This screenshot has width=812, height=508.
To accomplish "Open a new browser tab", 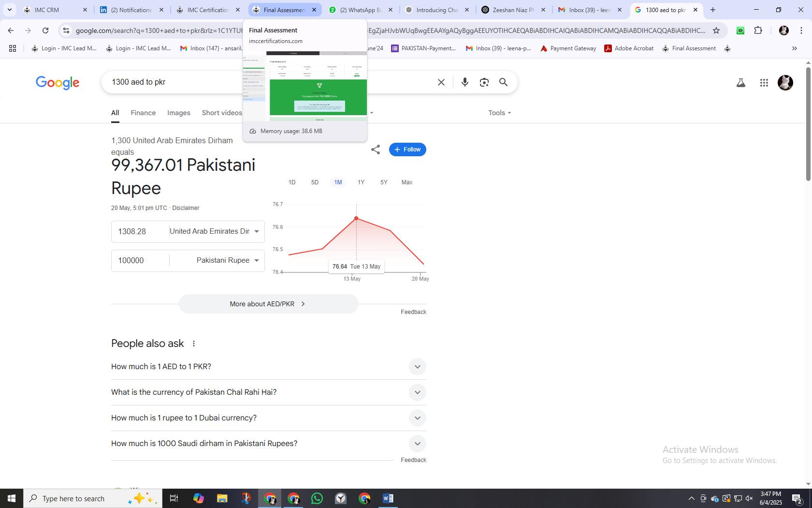I will click(712, 10).
